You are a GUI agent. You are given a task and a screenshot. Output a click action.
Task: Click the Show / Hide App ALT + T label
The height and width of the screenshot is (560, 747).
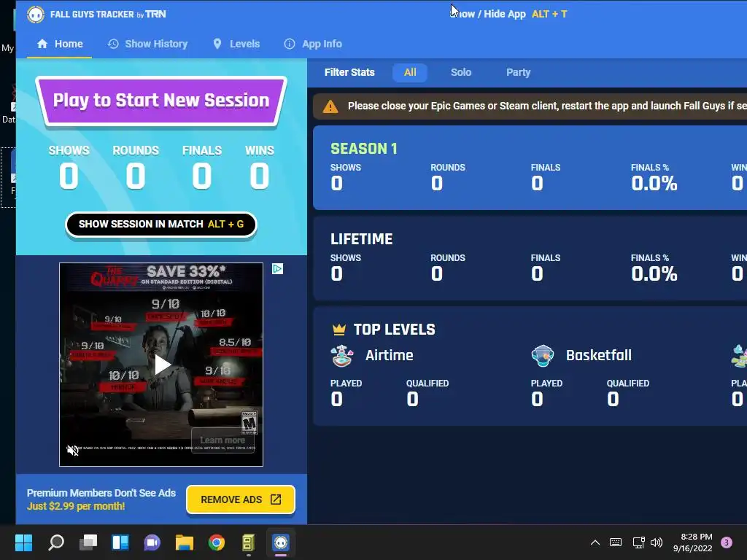pyautogui.click(x=510, y=15)
